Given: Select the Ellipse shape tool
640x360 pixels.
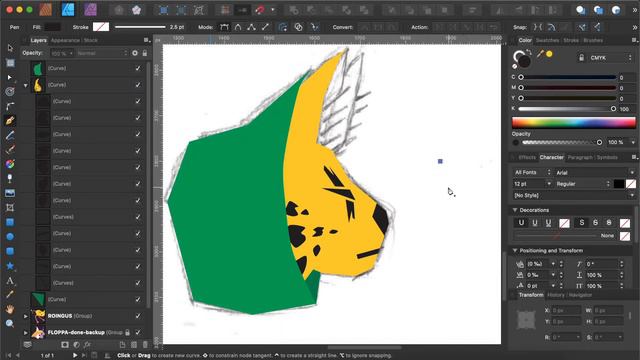Looking at the screenshot, I should click(x=10, y=236).
